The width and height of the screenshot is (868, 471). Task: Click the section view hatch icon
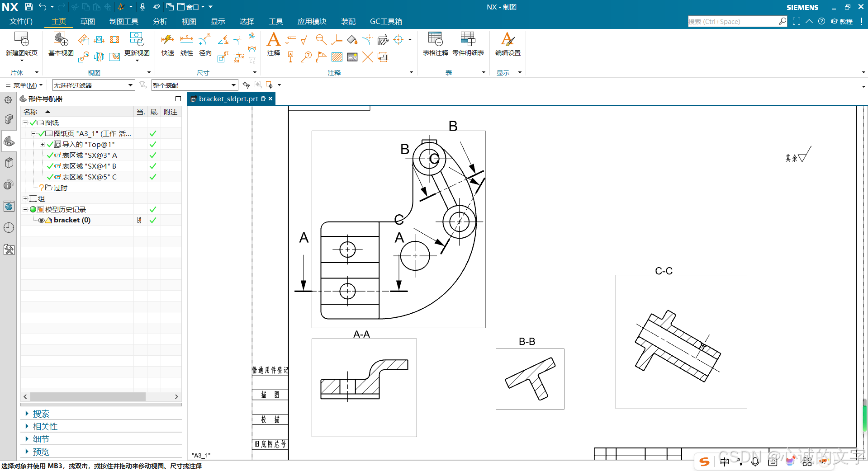tap(114, 40)
